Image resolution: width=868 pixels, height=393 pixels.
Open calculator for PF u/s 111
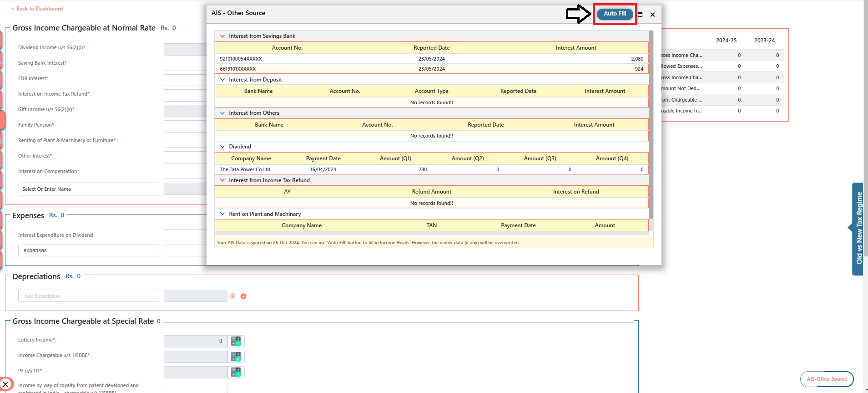[x=236, y=372]
